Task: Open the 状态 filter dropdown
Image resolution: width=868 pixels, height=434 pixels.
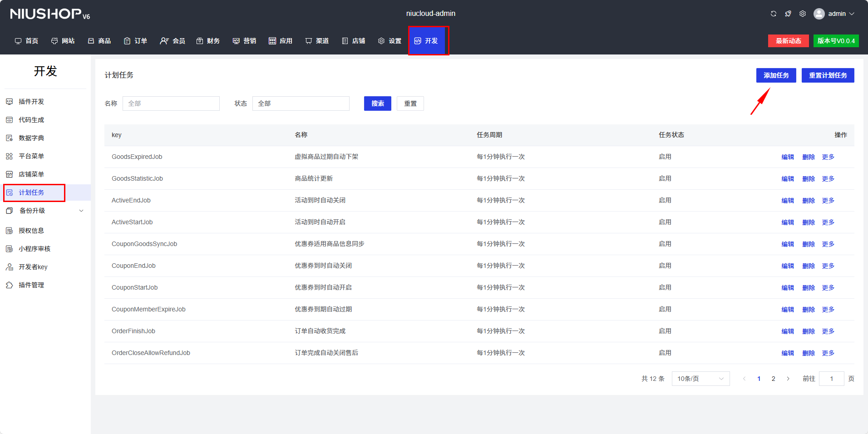Action: pos(301,104)
